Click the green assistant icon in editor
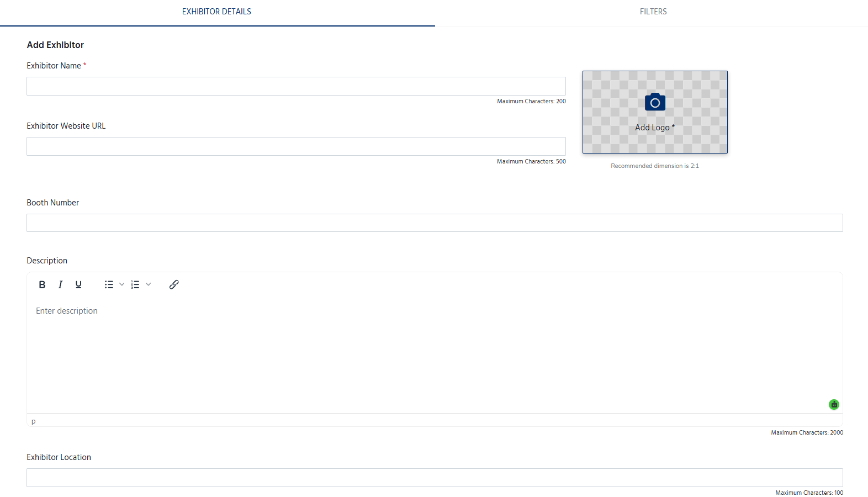868x497 pixels. pyautogui.click(x=834, y=404)
